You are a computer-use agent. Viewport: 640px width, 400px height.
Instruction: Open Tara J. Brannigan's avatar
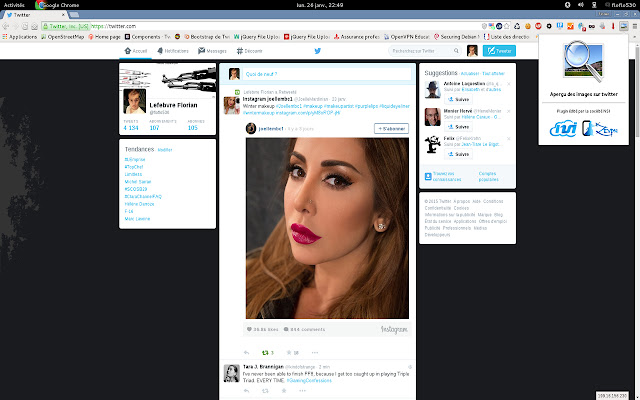point(231,373)
